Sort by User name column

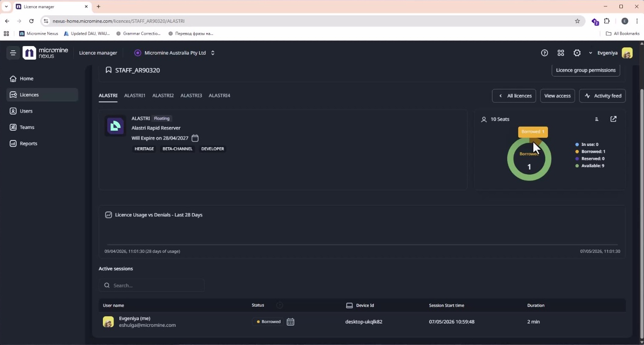(x=113, y=305)
